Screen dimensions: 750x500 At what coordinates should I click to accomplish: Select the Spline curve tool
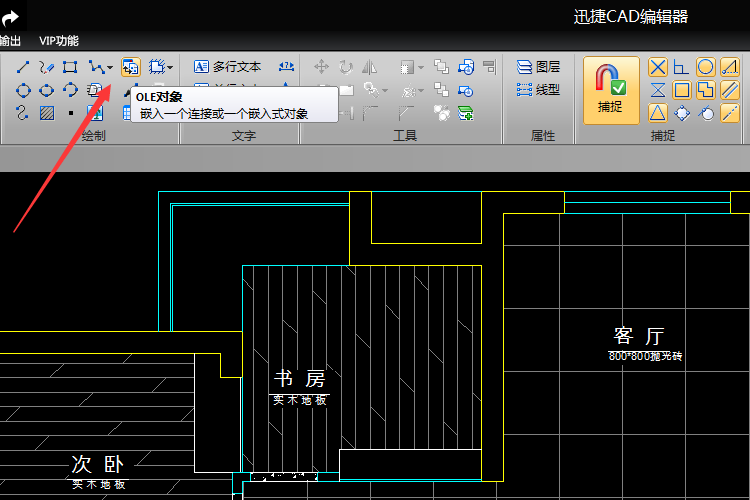[22, 113]
